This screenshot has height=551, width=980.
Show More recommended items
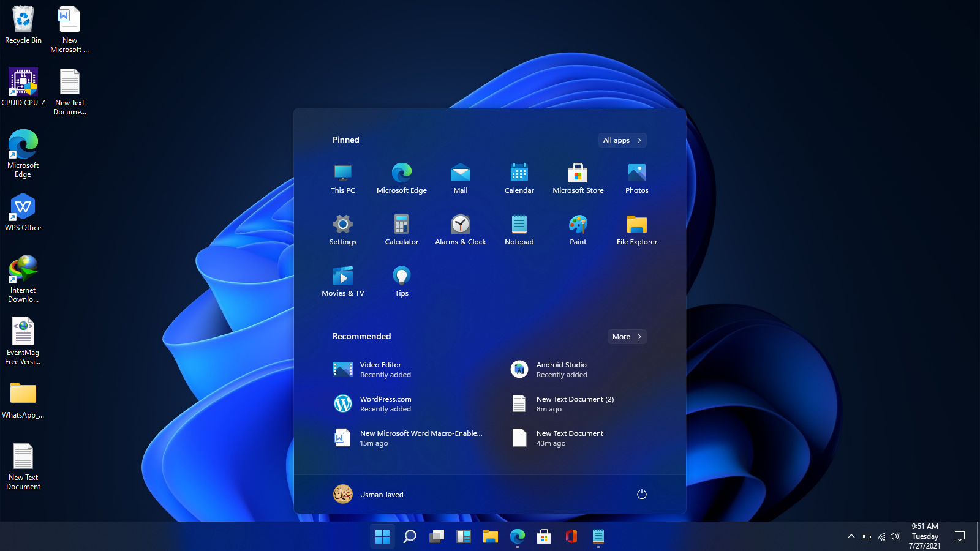pos(627,337)
